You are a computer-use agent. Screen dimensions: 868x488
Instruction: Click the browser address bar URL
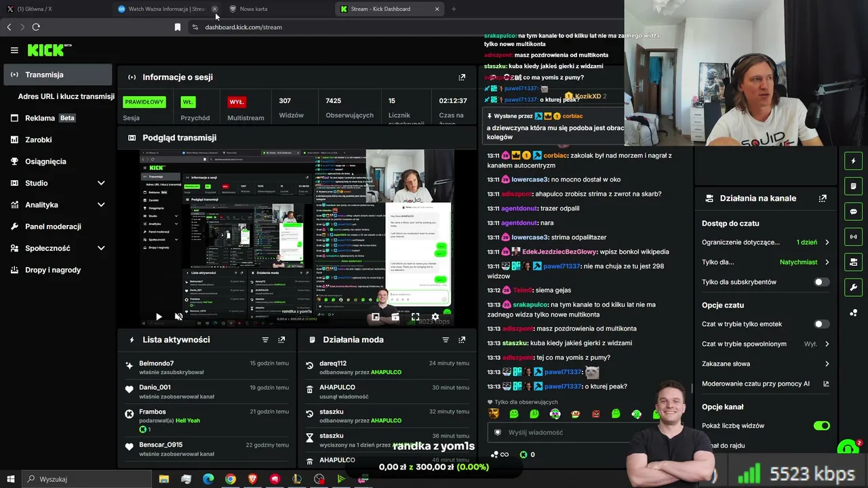[243, 27]
